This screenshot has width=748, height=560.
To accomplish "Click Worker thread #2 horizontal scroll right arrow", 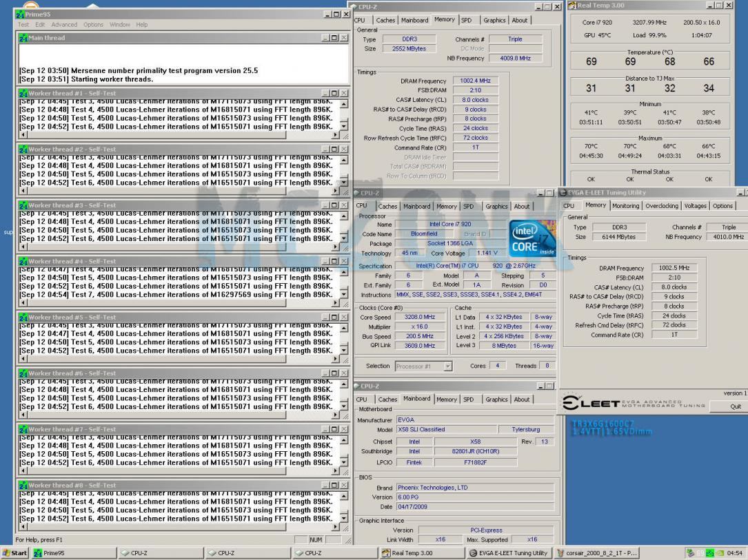I will click(x=335, y=191).
